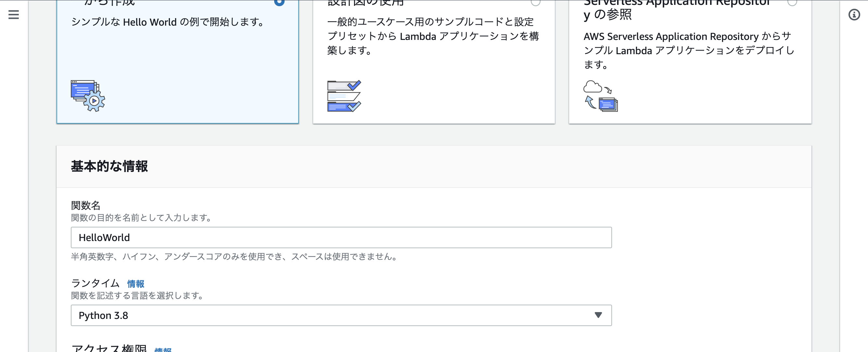Image resolution: width=868 pixels, height=352 pixels.
Task: Open the navigation sidebar menu
Action: click(x=13, y=15)
